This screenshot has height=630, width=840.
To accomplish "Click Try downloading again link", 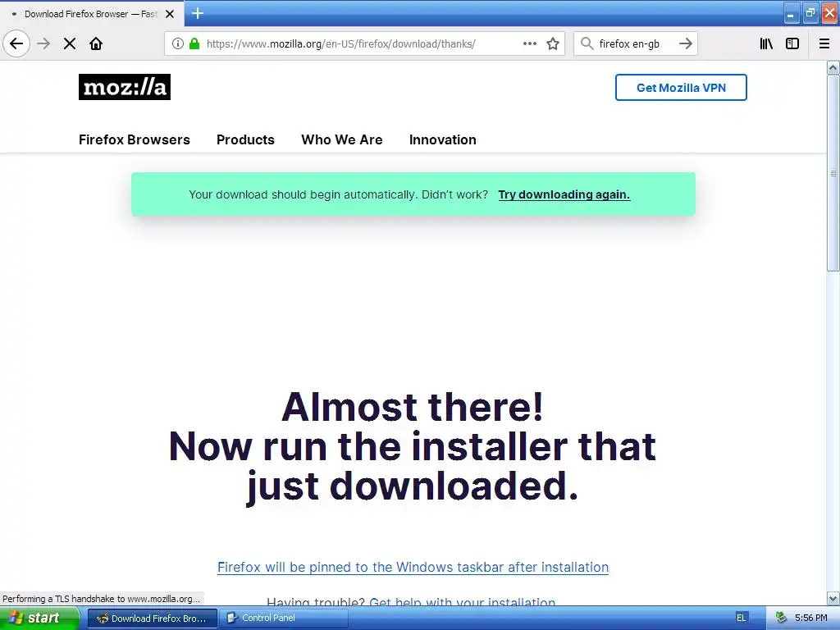I will 564,194.
